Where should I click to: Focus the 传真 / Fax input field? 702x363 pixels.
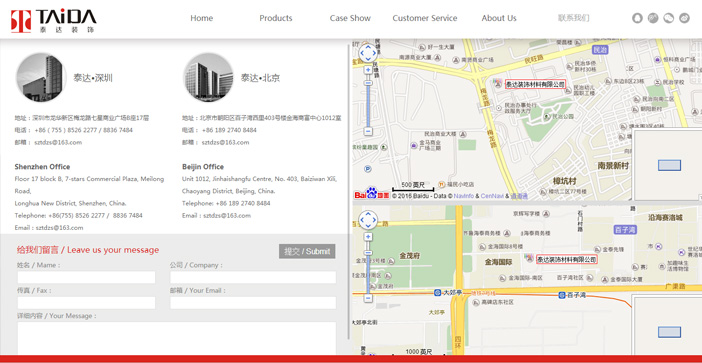[x=86, y=303]
